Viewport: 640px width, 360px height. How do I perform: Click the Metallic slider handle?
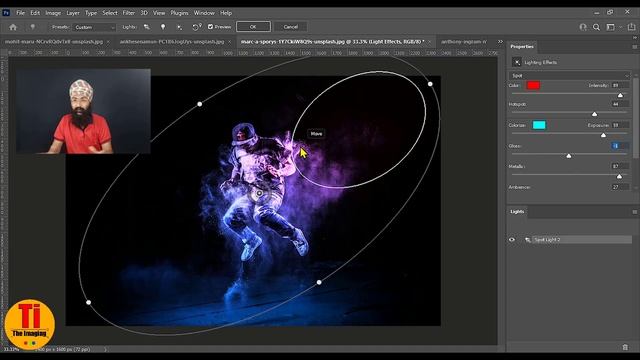619,176
